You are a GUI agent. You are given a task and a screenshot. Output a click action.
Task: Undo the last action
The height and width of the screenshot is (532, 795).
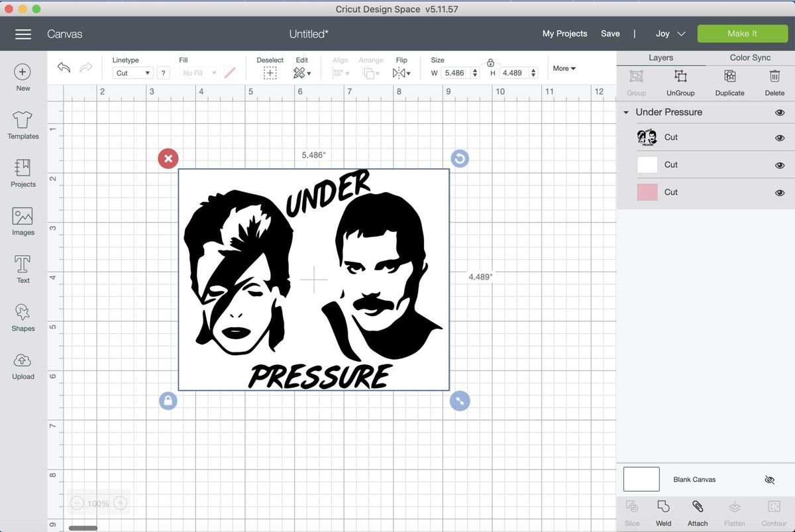(x=64, y=68)
